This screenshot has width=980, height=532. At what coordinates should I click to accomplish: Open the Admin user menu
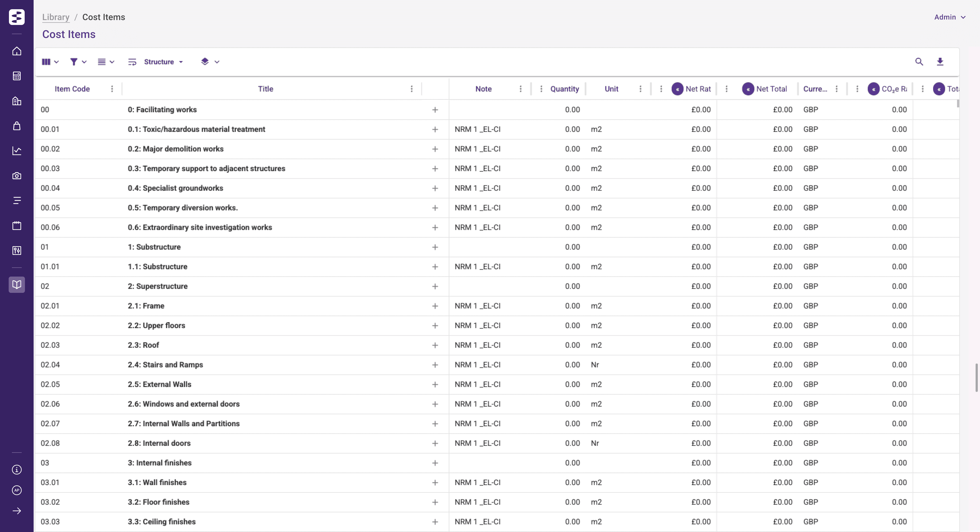pyautogui.click(x=950, y=17)
